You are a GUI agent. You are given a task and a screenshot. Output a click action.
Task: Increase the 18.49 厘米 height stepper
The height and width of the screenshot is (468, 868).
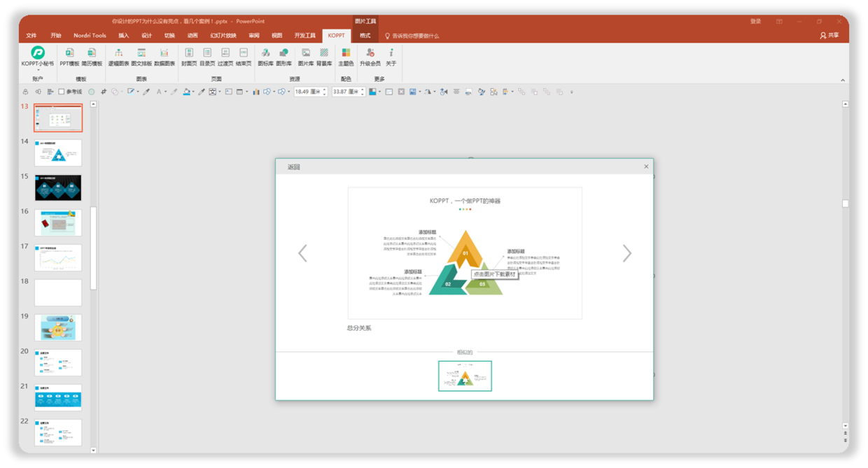point(325,90)
